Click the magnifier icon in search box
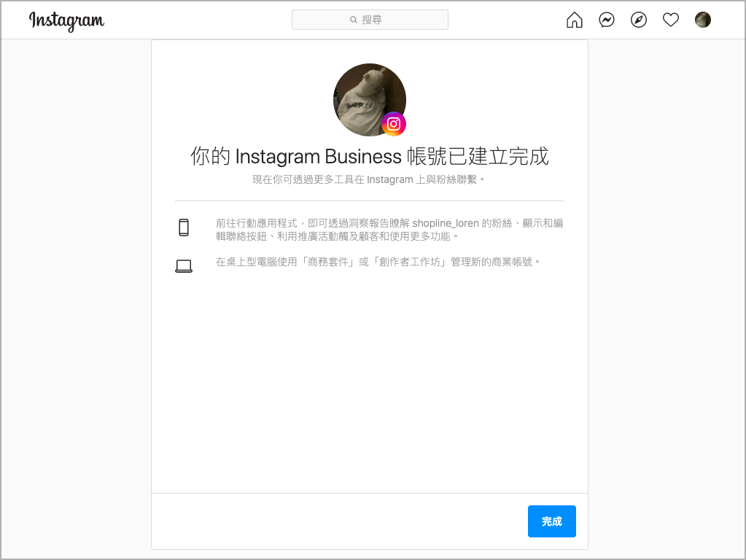 point(354,20)
